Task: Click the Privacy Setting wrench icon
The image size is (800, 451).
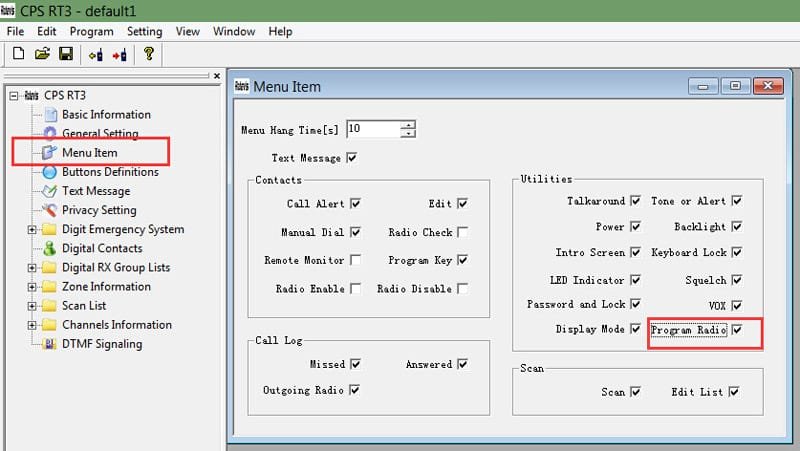Action: coord(49,210)
